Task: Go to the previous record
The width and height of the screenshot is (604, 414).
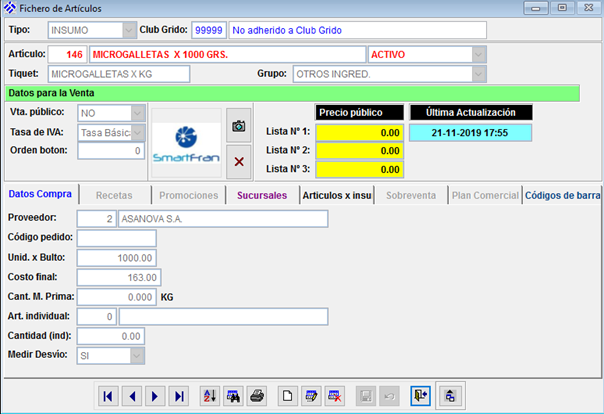Action: point(132,396)
